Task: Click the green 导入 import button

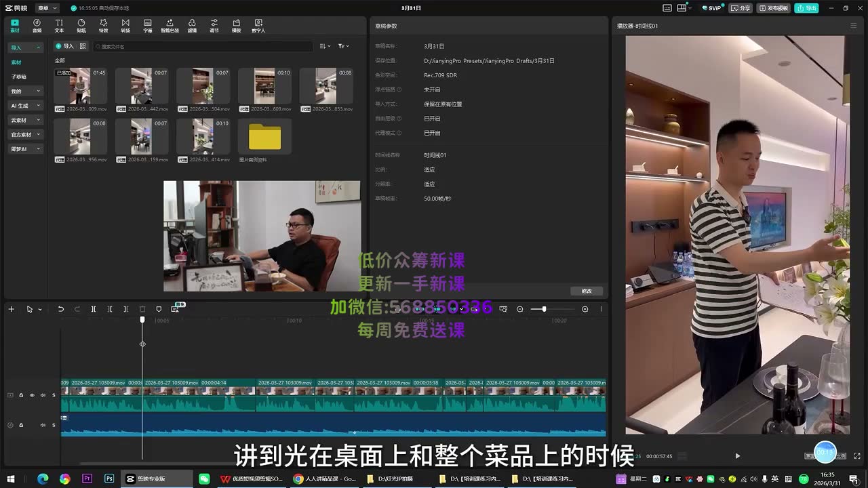Action: [x=65, y=46]
